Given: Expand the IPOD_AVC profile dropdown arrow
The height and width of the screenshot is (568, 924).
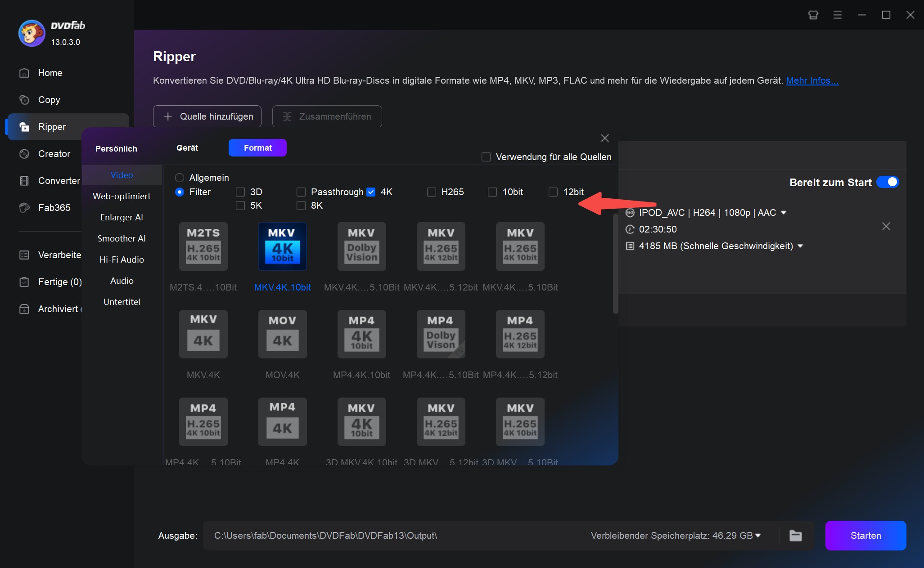Looking at the screenshot, I should coord(784,213).
